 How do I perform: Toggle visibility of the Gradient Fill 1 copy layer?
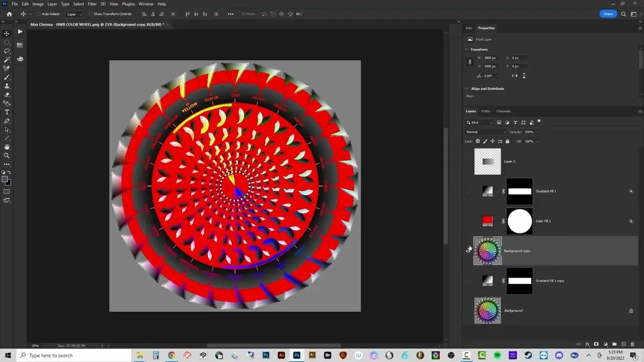468,281
